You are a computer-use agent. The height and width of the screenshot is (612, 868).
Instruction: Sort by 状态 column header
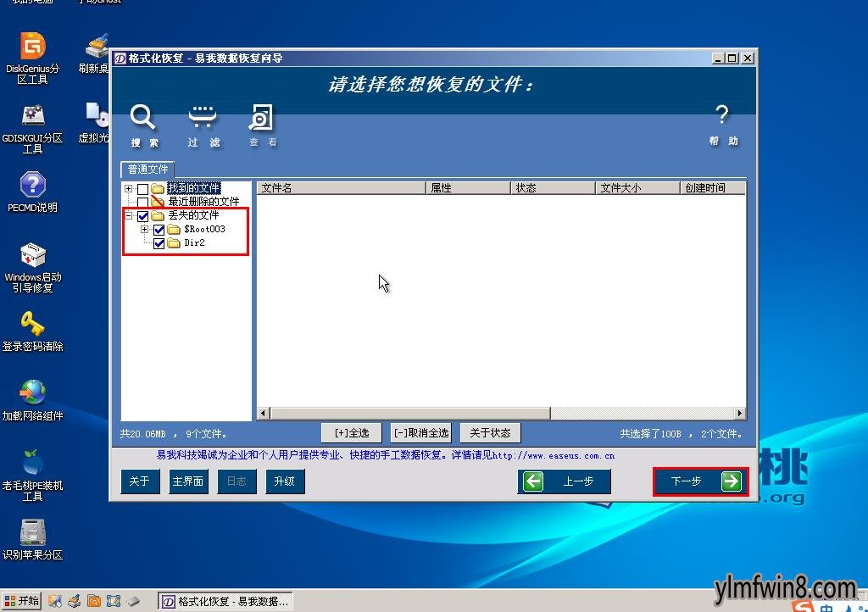pos(553,188)
